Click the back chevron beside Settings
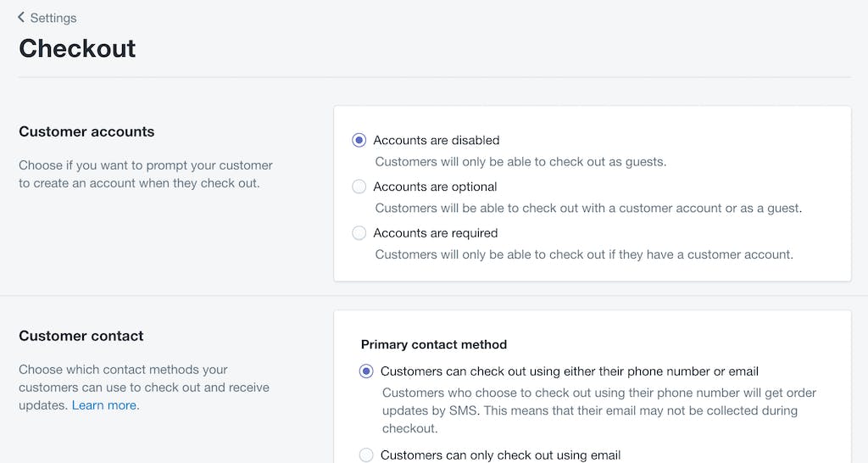This screenshot has height=463, width=868. pos(21,17)
